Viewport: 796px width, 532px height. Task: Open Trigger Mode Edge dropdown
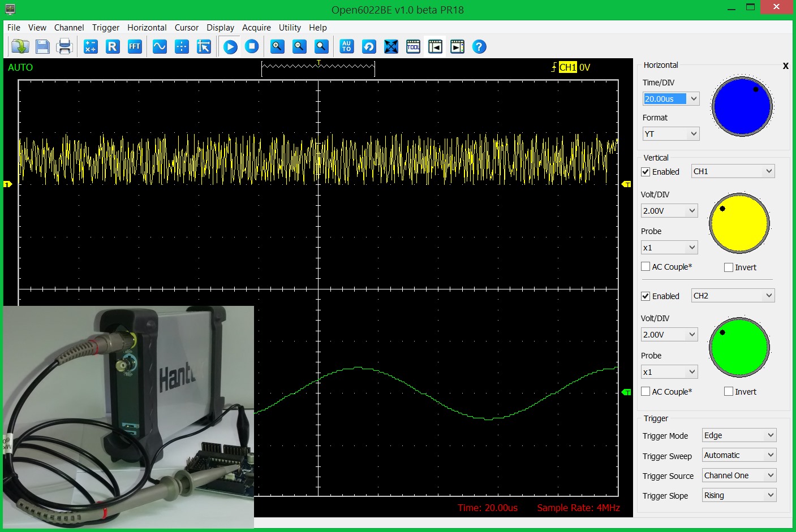click(x=739, y=435)
